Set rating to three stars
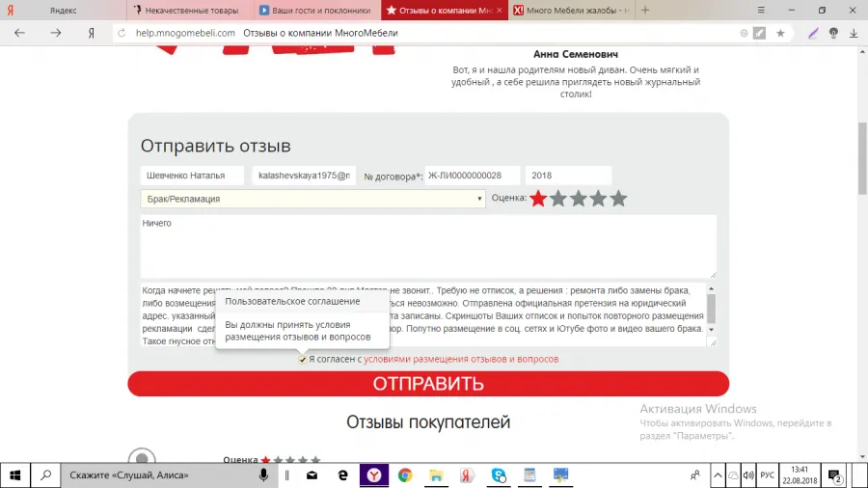Image resolution: width=868 pixels, height=488 pixels. point(578,199)
